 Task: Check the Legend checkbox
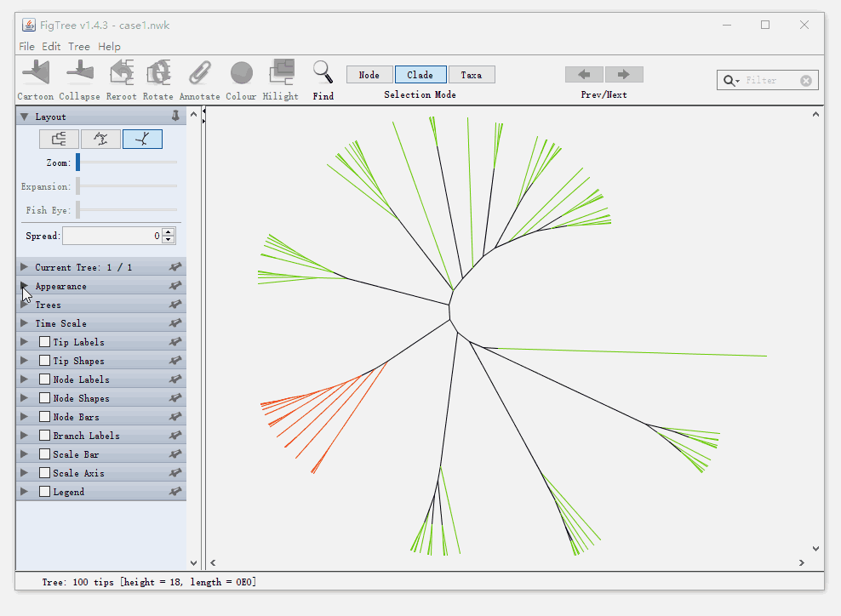click(x=45, y=492)
